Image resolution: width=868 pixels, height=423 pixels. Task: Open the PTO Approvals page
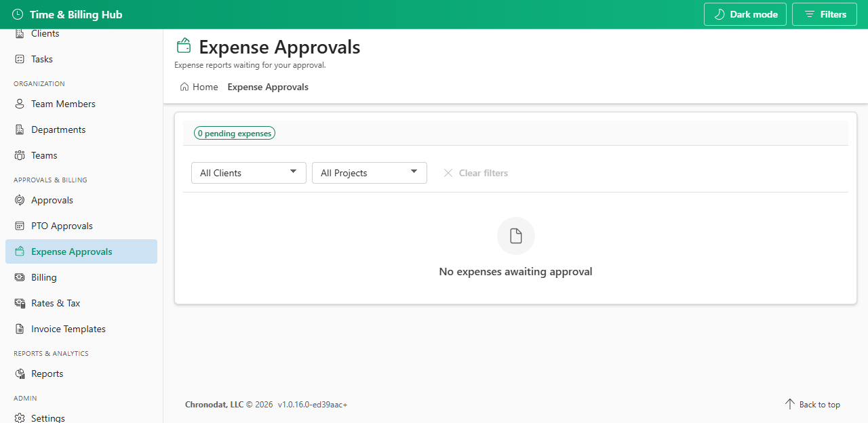click(x=81, y=226)
